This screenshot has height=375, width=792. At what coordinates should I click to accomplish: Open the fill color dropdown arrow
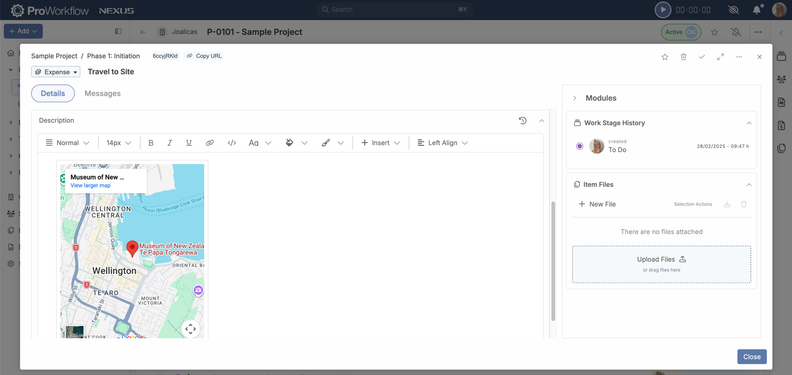click(304, 143)
